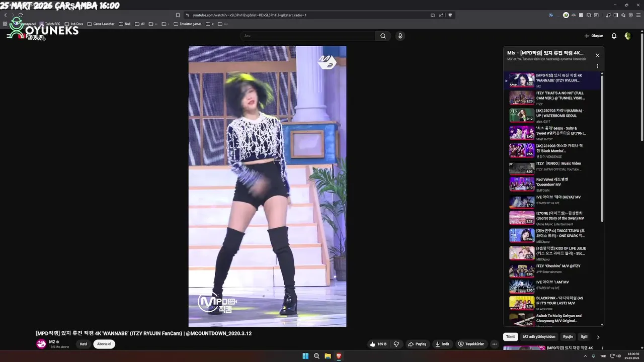Screen dimensions: 644x362
Task: Open taskbar search magnifier
Action: (316, 356)
